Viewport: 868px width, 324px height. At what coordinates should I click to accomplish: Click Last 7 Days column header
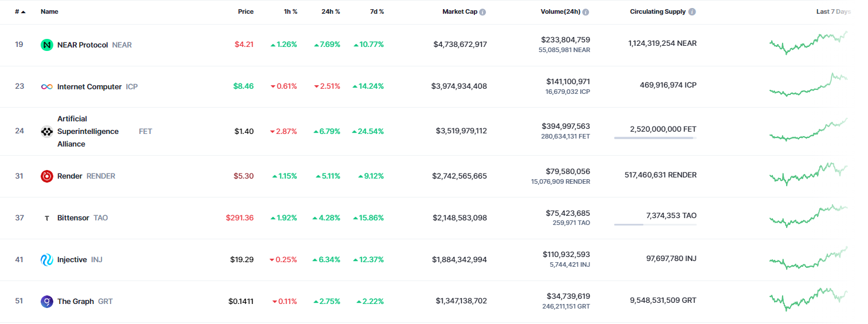point(833,11)
